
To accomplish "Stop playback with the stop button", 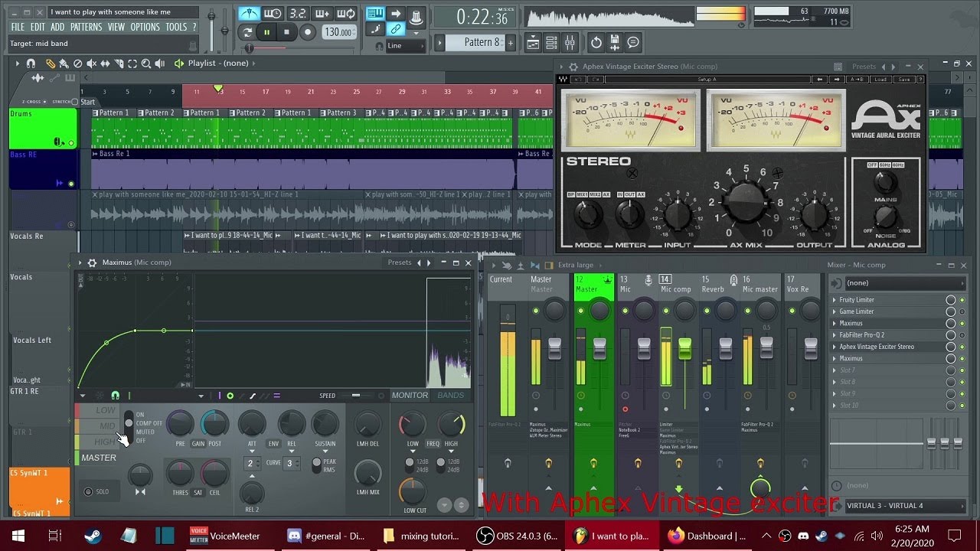I will [287, 32].
